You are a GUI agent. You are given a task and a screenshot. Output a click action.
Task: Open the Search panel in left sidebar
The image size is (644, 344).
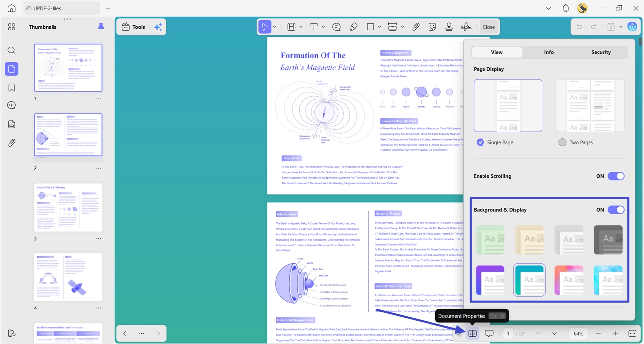tap(12, 50)
